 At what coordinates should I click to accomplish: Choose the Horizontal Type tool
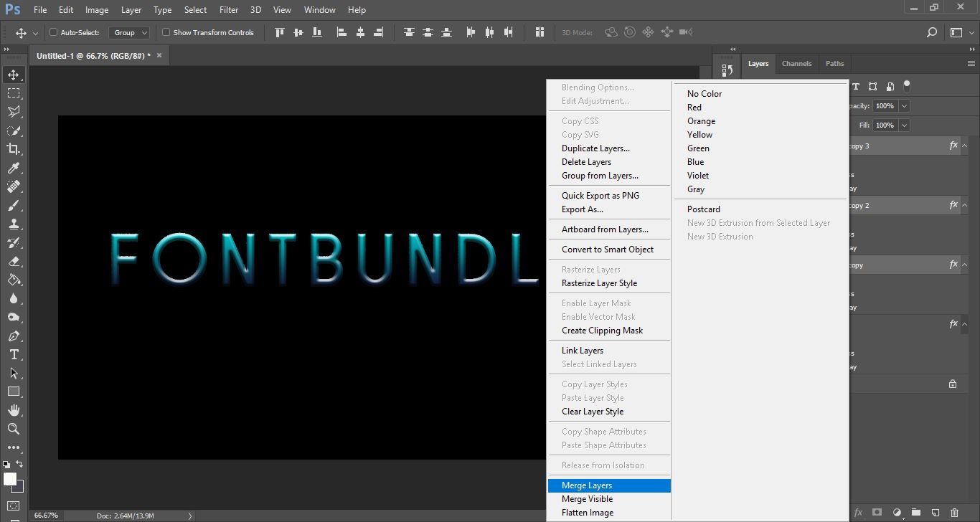pos(14,354)
